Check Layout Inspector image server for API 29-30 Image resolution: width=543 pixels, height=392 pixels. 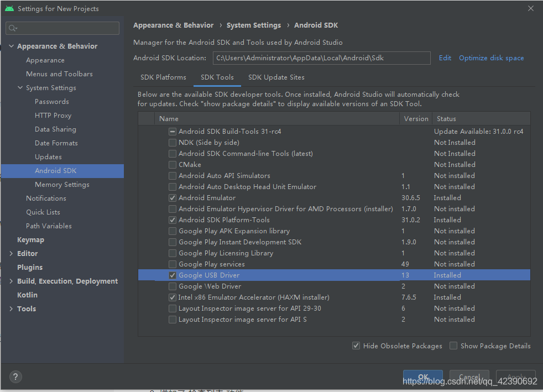pos(173,309)
